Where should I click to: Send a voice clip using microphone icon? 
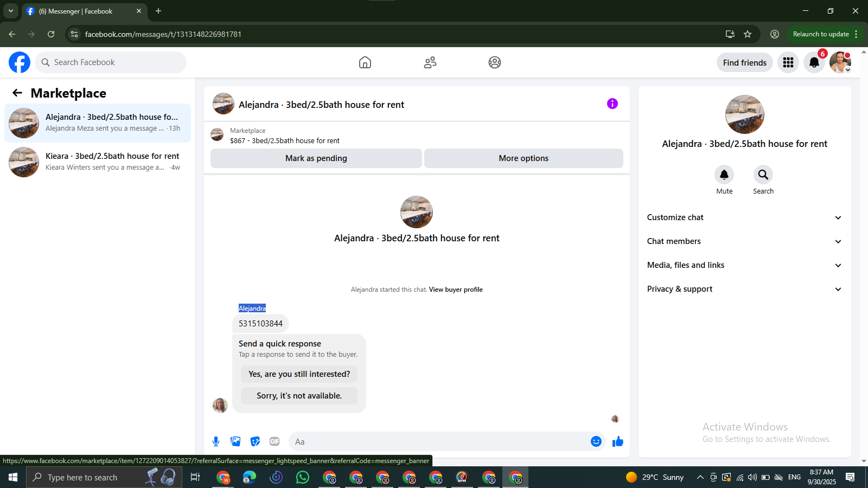pos(216,441)
